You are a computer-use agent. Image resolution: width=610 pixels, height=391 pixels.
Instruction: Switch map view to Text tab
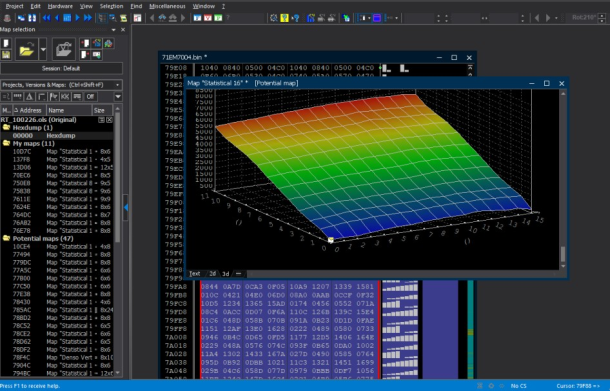[x=195, y=274]
